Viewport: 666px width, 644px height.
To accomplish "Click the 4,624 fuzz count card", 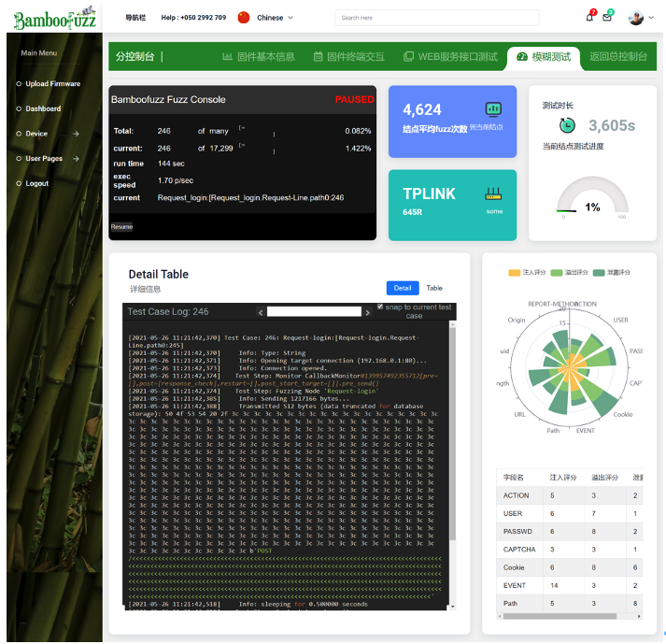I will pos(452,122).
